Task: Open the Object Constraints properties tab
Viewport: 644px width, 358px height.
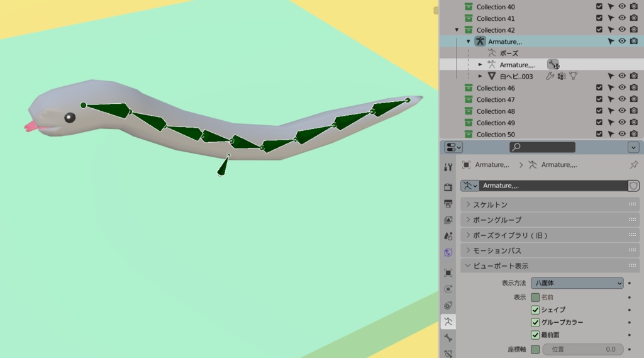Action: (448, 305)
